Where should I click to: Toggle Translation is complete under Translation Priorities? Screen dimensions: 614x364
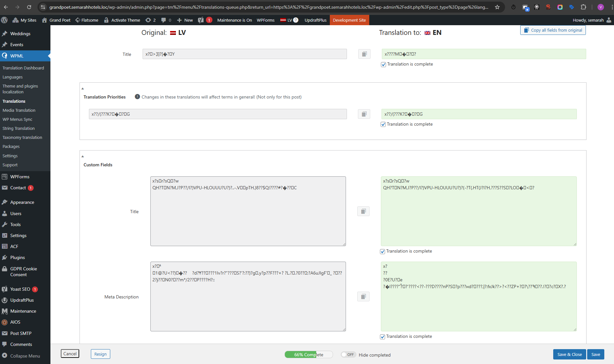coord(383,124)
